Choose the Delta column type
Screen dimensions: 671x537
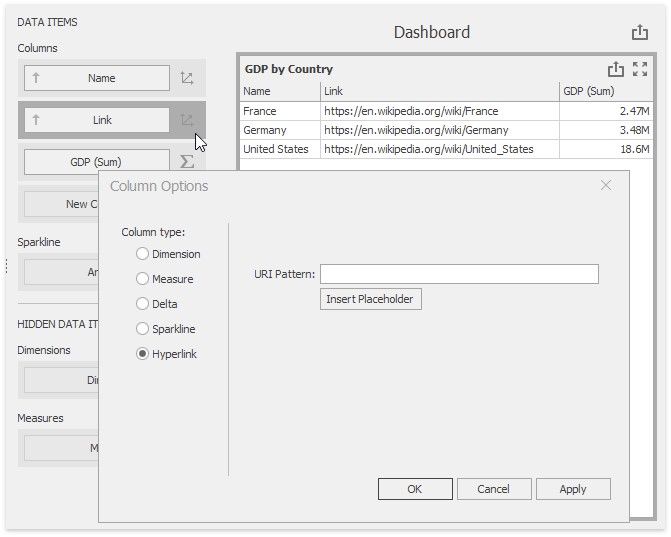click(x=143, y=304)
